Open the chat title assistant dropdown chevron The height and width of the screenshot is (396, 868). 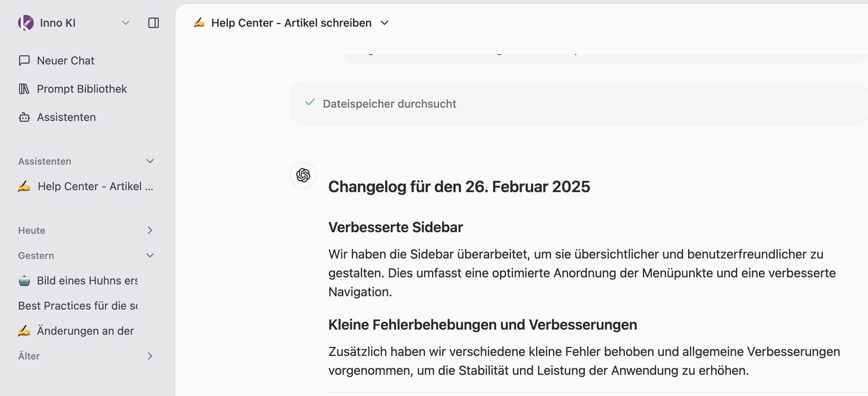click(385, 23)
